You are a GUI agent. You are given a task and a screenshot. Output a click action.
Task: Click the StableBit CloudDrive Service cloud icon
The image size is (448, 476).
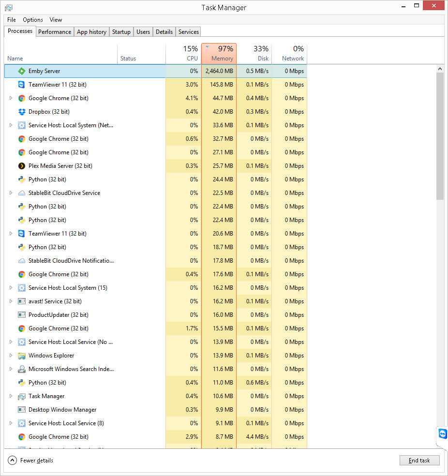click(x=22, y=193)
